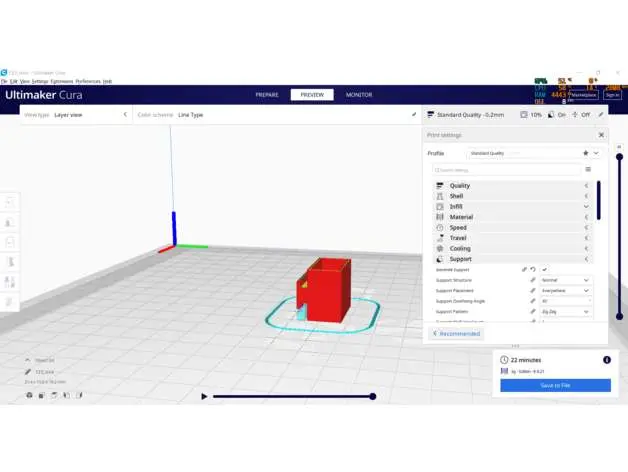Click the Marketplace button
Screen dimensions: 628x472
click(x=586, y=95)
